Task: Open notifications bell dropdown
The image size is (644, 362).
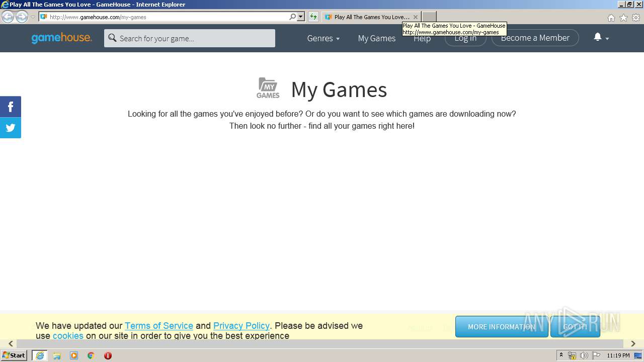Action: coord(601,38)
